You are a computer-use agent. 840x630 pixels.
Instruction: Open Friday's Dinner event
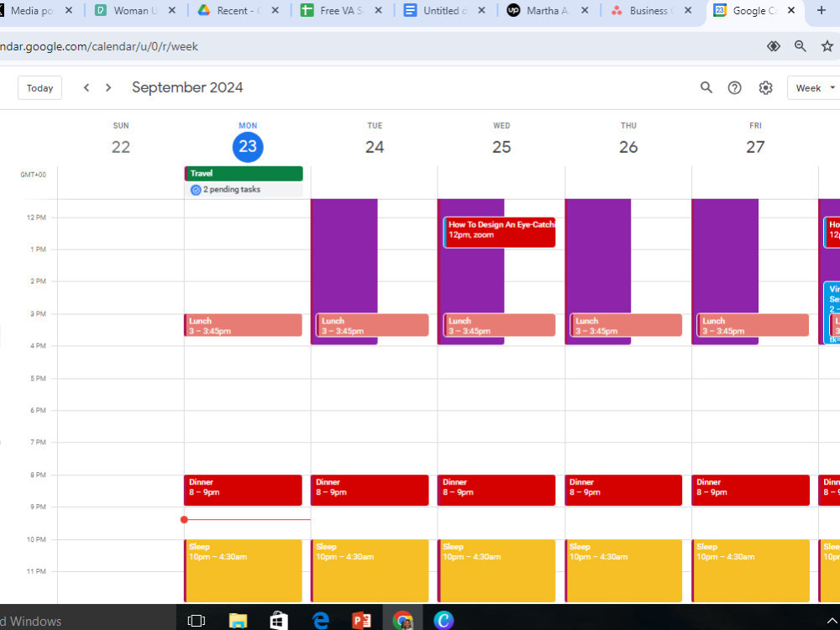point(750,491)
